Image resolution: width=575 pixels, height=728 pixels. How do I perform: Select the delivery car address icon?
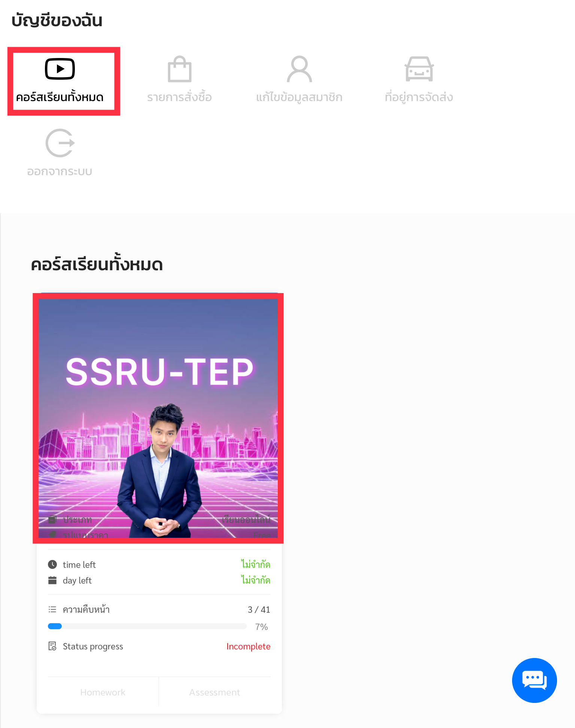click(419, 69)
